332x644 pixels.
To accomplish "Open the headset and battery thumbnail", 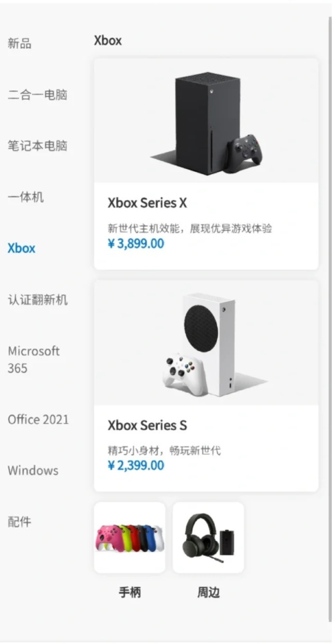I will [x=208, y=538].
